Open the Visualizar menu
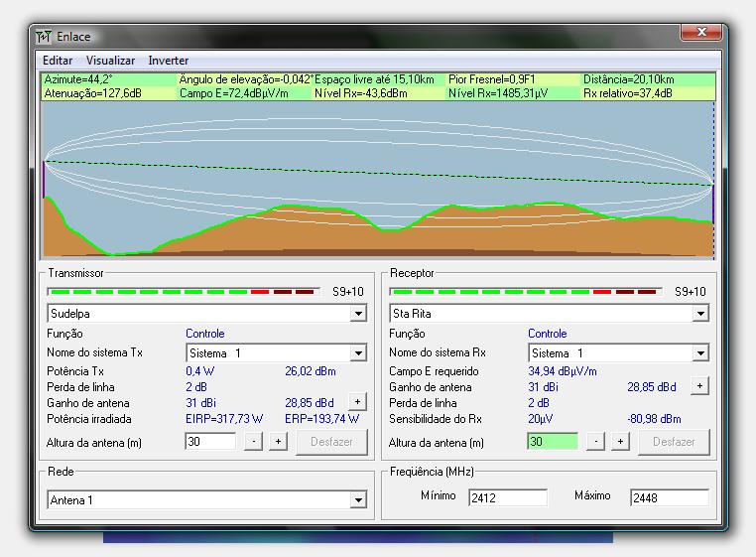Screen dimensions: 756x557 tap(110, 61)
